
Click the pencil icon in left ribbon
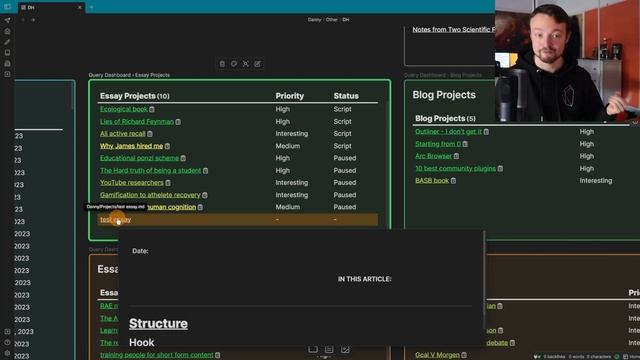(x=7, y=42)
